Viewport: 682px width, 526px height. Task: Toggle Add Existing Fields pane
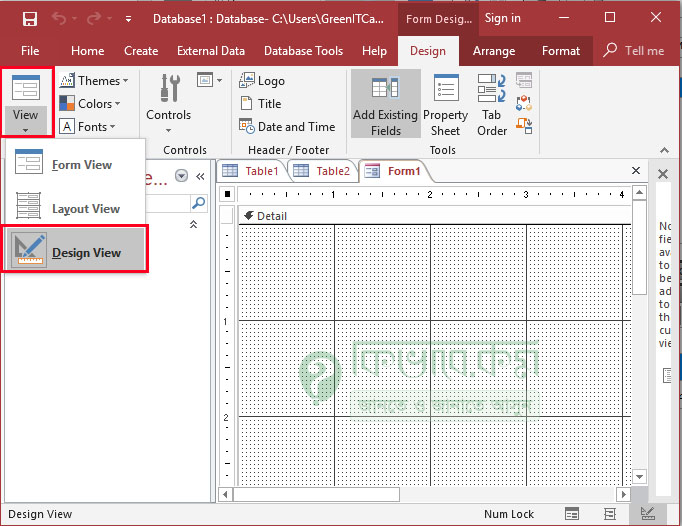click(x=386, y=104)
